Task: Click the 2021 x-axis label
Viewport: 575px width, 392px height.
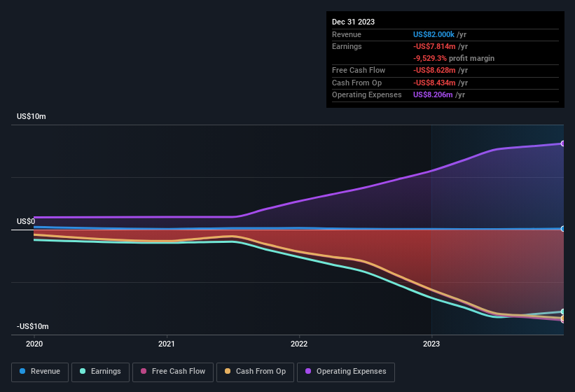Action: coord(167,344)
